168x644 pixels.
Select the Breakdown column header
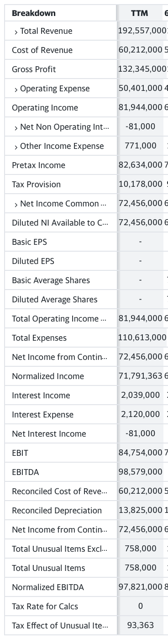(x=34, y=13)
